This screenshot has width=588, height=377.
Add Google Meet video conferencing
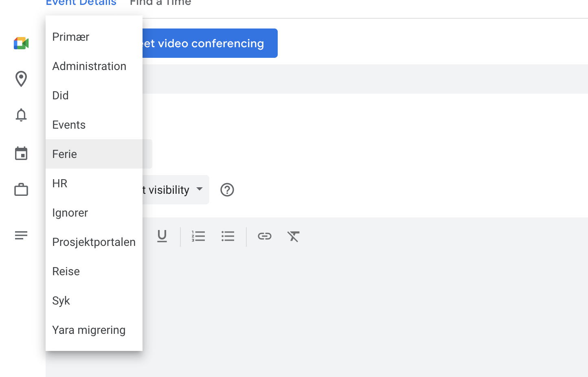210,43
